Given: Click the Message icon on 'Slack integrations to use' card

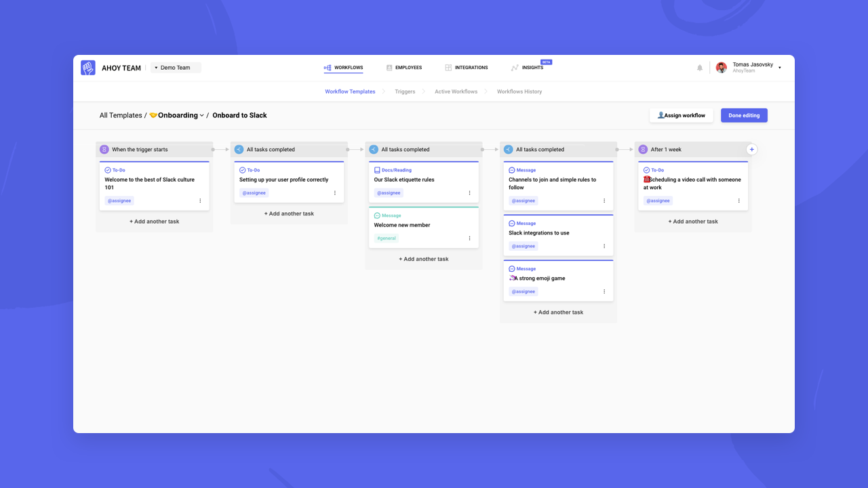Looking at the screenshot, I should [x=512, y=223].
